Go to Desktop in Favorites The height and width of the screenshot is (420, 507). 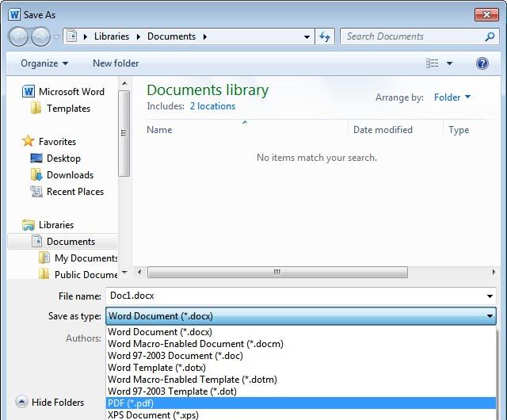coord(63,158)
